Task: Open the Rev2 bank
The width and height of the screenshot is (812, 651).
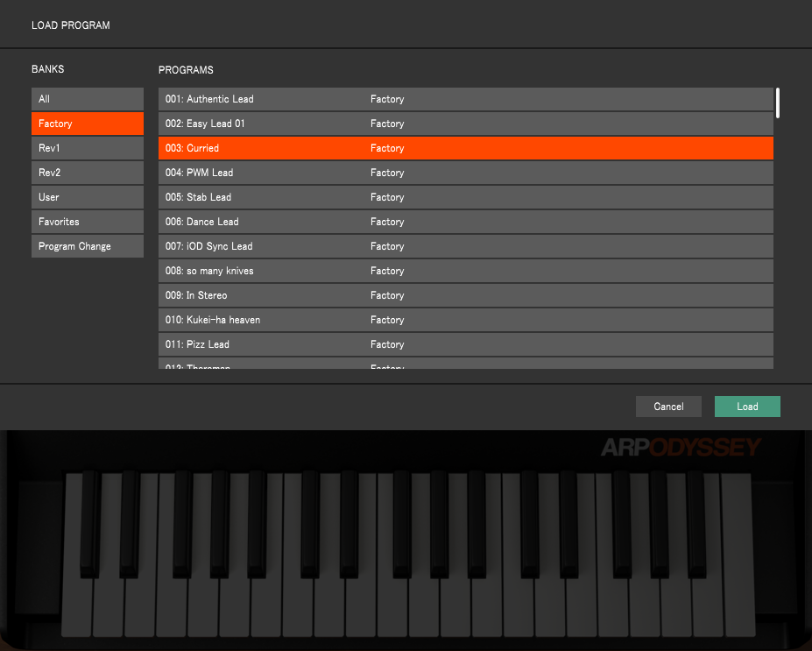Action: [87, 173]
